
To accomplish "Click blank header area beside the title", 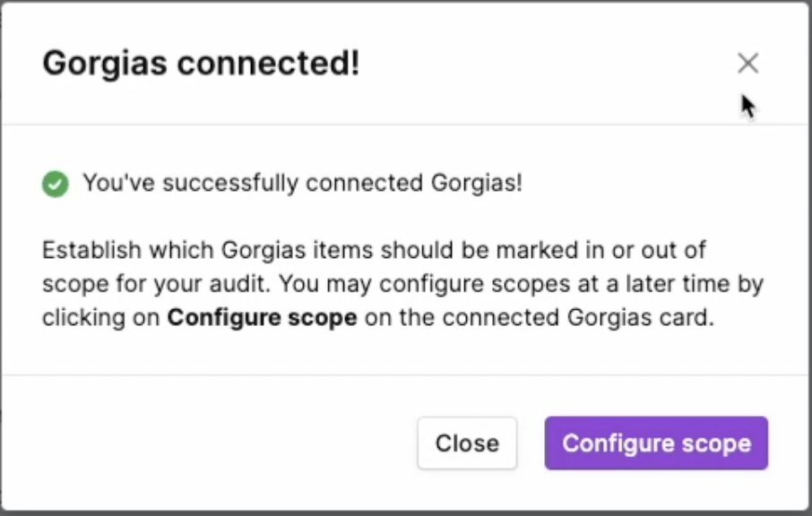I will point(544,63).
